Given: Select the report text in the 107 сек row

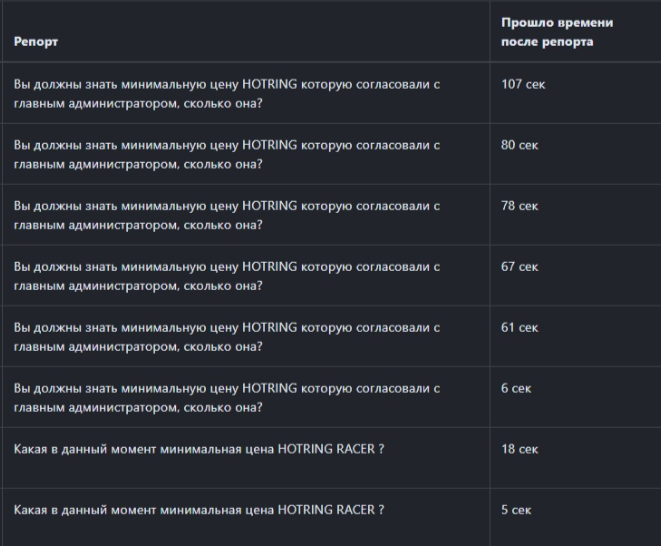Looking at the screenshot, I should coord(226,93).
